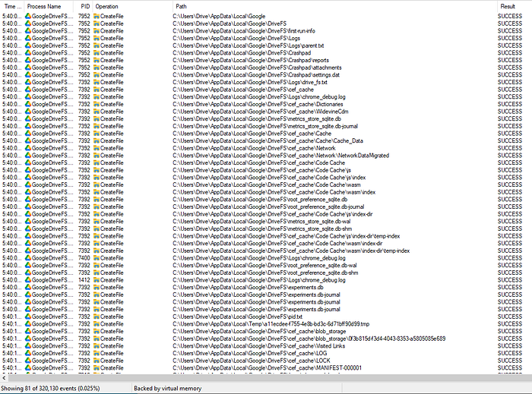Select path ending in cef_cache\Cache
Screen dimensions: 532x394
252,134
